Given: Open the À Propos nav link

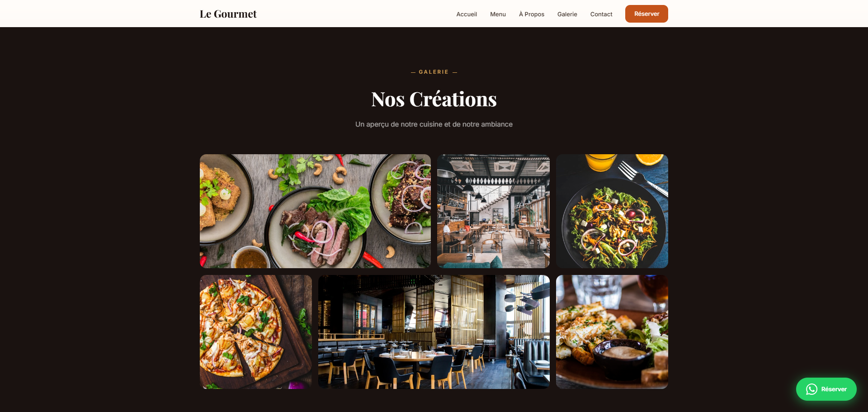Looking at the screenshot, I should pyautogui.click(x=532, y=14).
